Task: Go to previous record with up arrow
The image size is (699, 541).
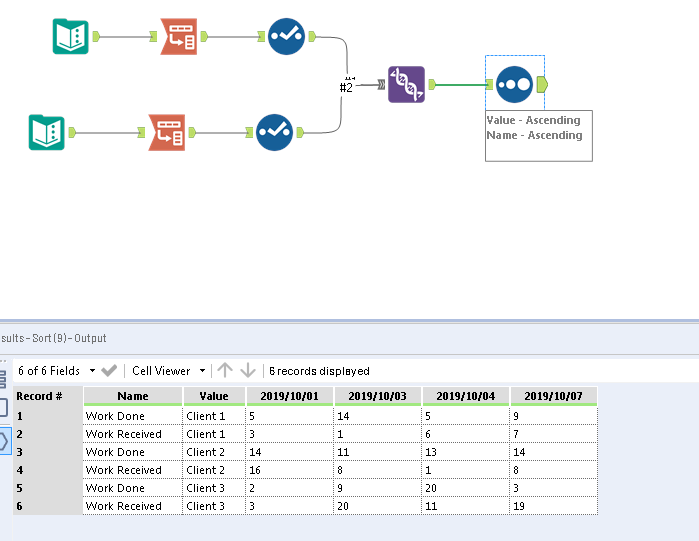Action: (225, 370)
